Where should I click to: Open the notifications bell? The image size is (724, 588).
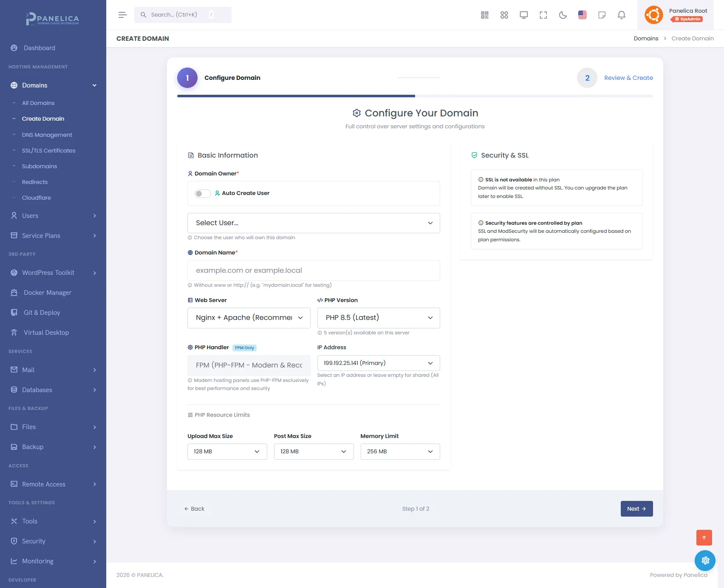(621, 15)
